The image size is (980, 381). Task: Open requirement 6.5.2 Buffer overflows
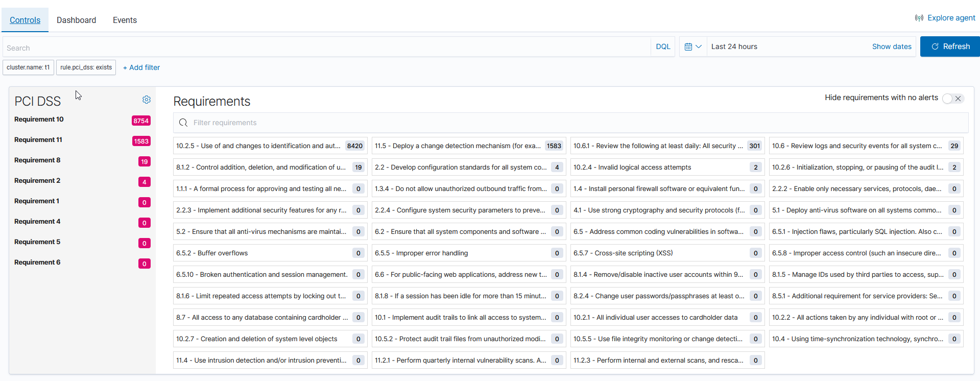(270, 253)
